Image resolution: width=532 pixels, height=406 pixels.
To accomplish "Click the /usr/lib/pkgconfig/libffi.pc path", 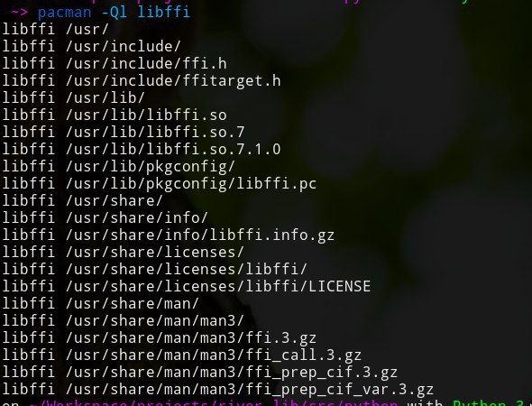I will click(191, 184).
